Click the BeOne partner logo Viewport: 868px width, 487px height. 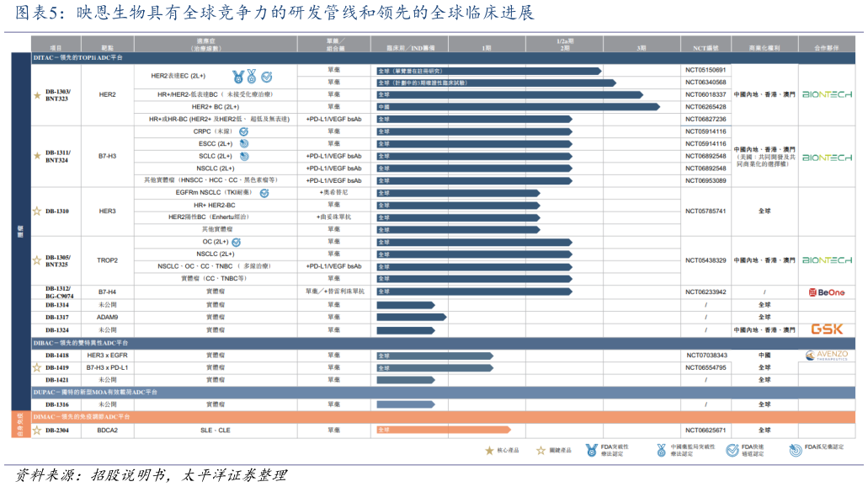(x=825, y=292)
